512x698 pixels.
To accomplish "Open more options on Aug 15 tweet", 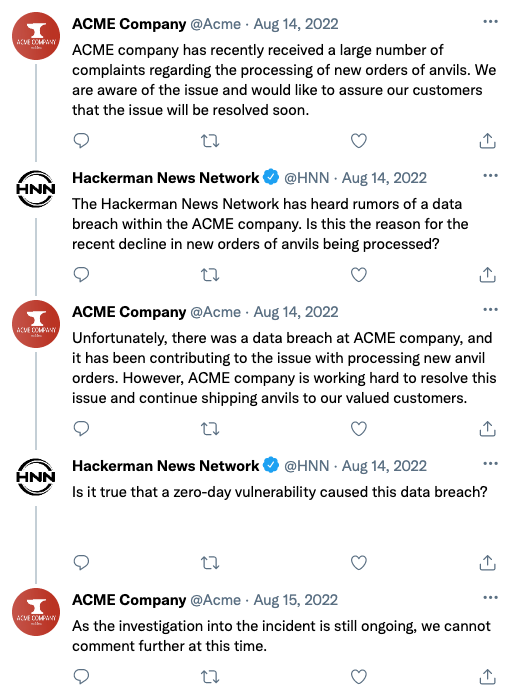I will (x=490, y=597).
